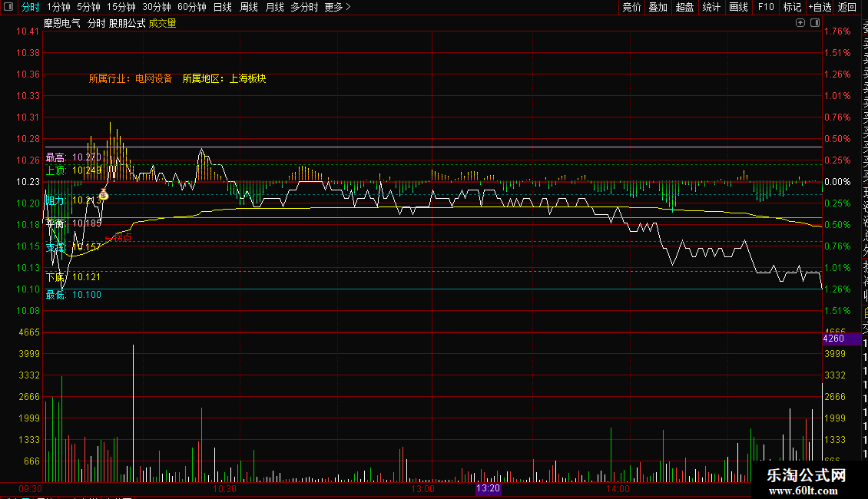Open the 超盘 button
868x499 pixels.
click(x=684, y=7)
